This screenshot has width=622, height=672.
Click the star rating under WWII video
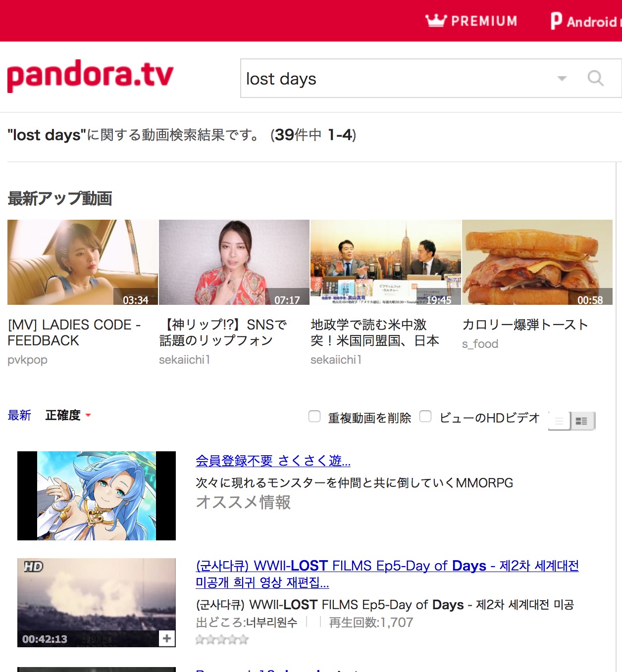coord(222,640)
